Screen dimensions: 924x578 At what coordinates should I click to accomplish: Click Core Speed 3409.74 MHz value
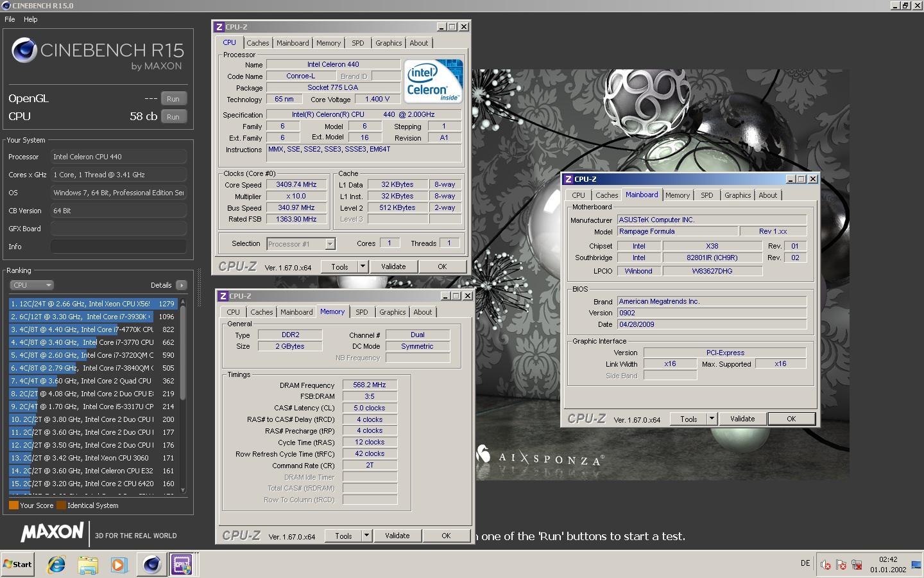pyautogui.click(x=296, y=184)
